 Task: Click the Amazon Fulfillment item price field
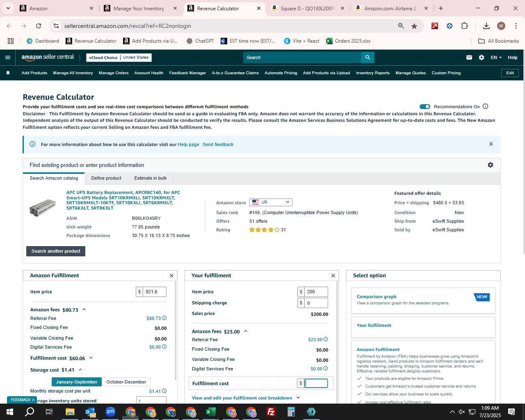coord(155,292)
